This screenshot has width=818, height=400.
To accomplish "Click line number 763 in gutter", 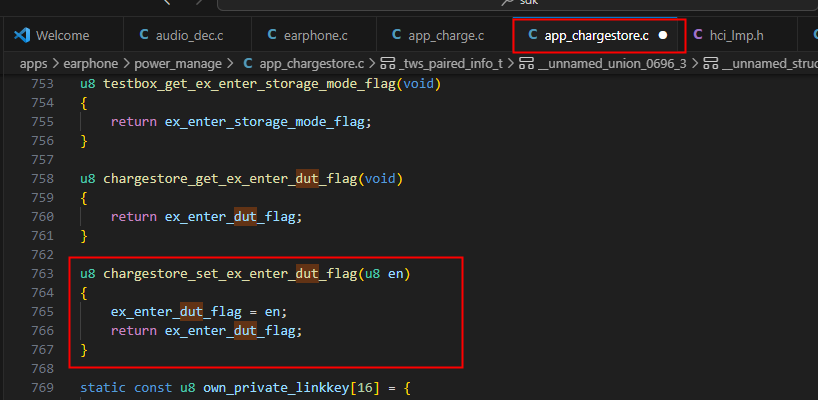I will click(x=43, y=274).
